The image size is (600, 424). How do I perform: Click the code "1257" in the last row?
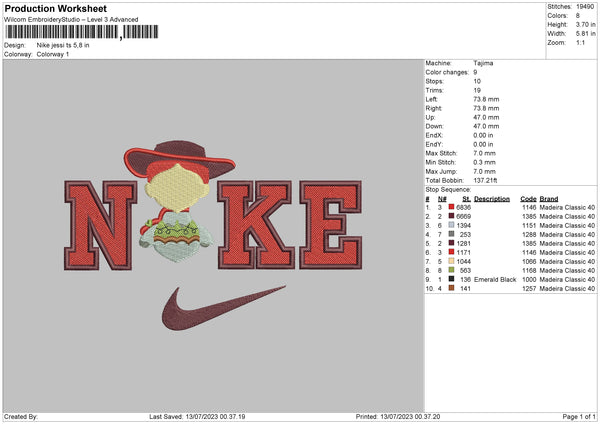pos(529,289)
